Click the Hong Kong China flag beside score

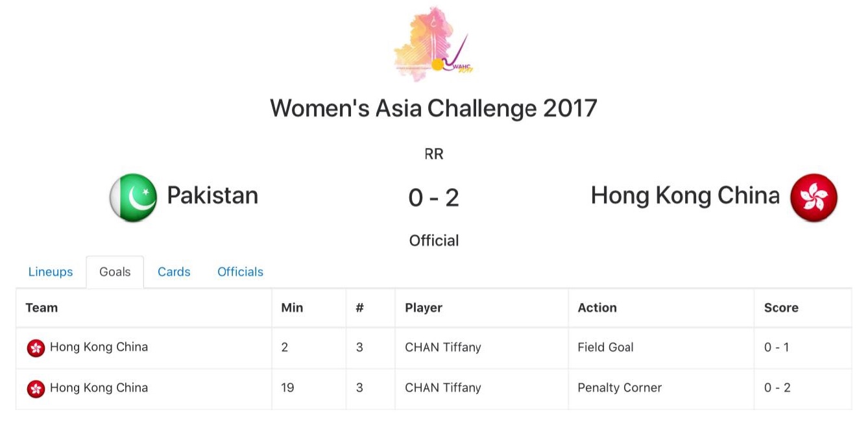tap(814, 197)
